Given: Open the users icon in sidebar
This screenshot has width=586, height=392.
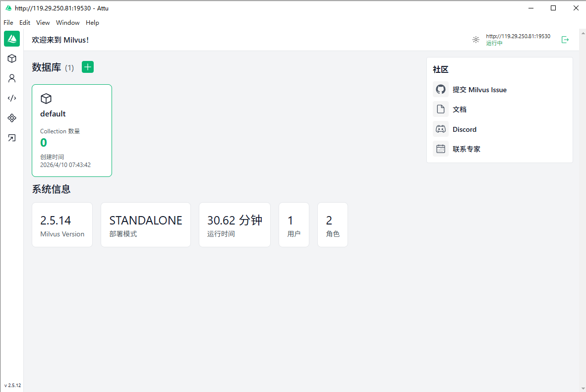Looking at the screenshot, I should (12, 78).
